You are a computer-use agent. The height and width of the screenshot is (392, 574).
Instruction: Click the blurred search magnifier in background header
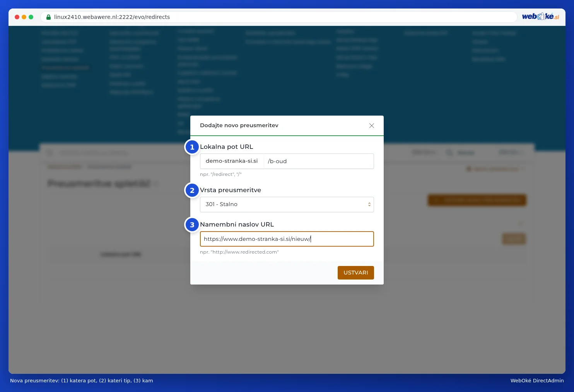click(x=449, y=153)
